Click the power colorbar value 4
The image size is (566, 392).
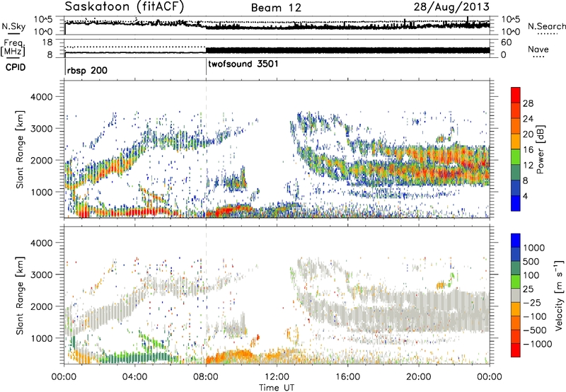526,196
